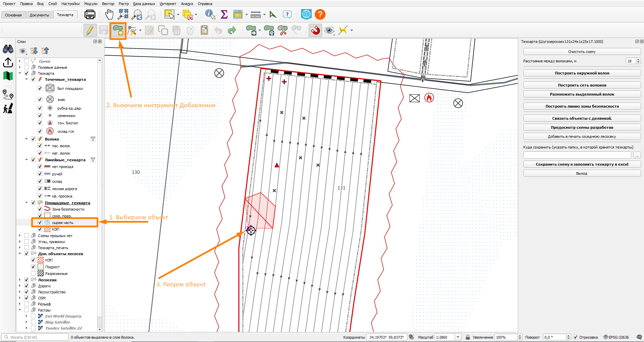This screenshot has width=644, height=342.
Task: Click the Координаты coordinates field
Action: 387,337
